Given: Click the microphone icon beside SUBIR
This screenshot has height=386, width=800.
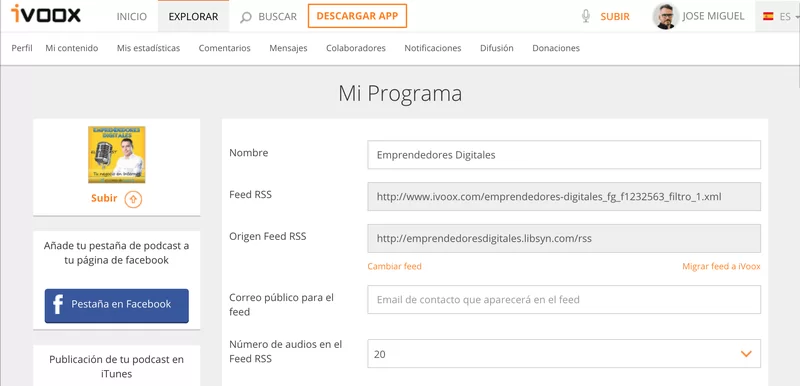Looking at the screenshot, I should click(x=586, y=16).
